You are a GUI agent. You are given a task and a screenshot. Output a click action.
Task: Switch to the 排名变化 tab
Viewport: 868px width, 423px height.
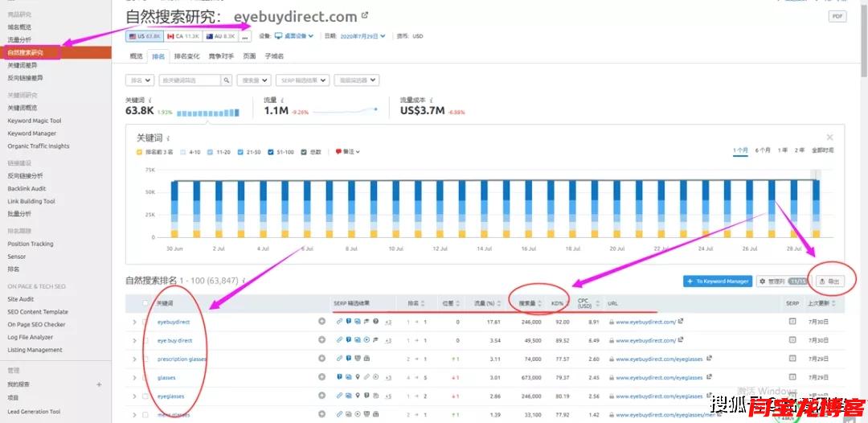coord(186,56)
